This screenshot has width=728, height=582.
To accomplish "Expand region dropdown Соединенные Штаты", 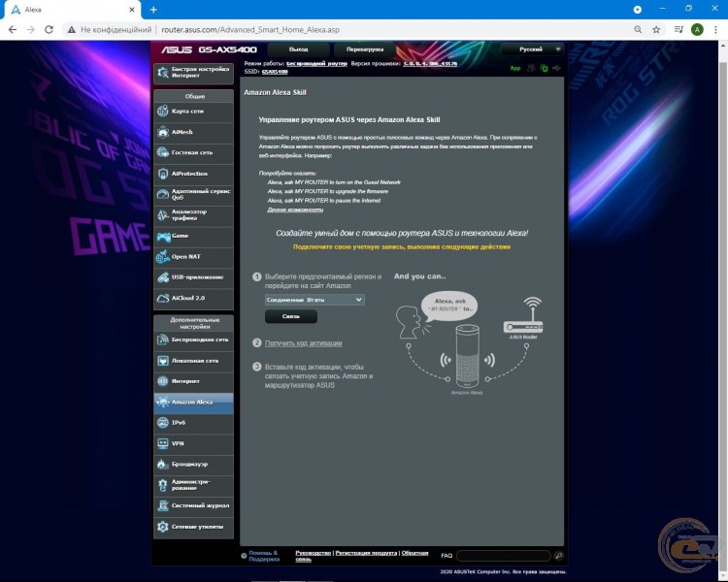I will pos(314,300).
